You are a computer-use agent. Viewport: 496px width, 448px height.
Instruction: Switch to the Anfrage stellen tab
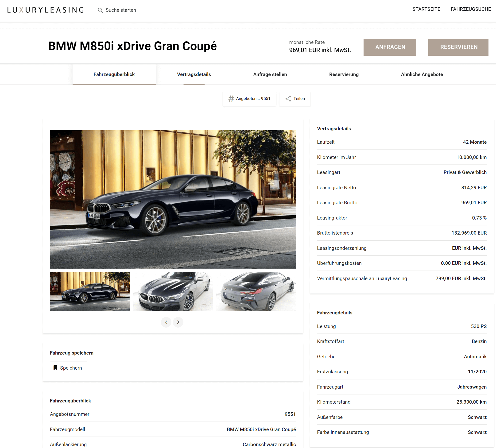click(x=270, y=74)
